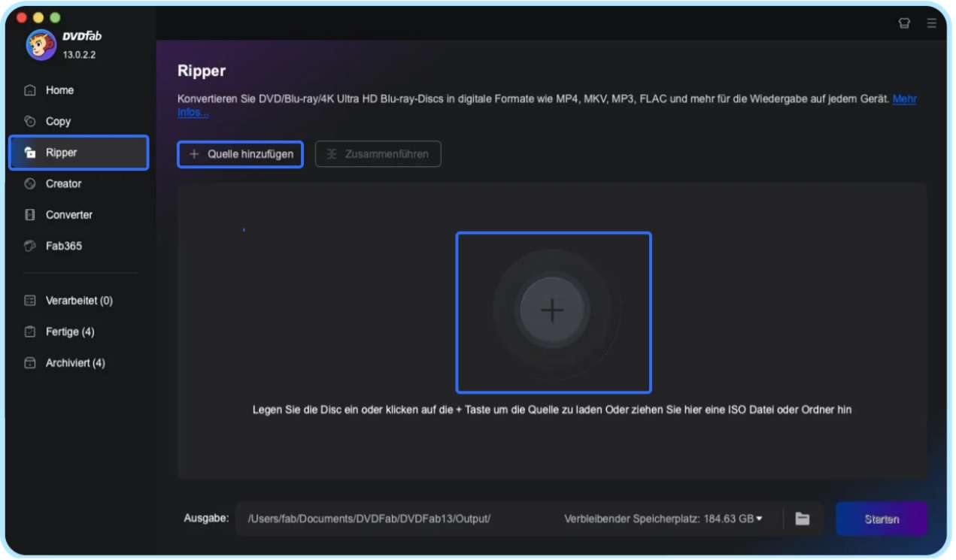The image size is (956, 560).
Task: Open the Fab365 section
Action: click(63, 246)
